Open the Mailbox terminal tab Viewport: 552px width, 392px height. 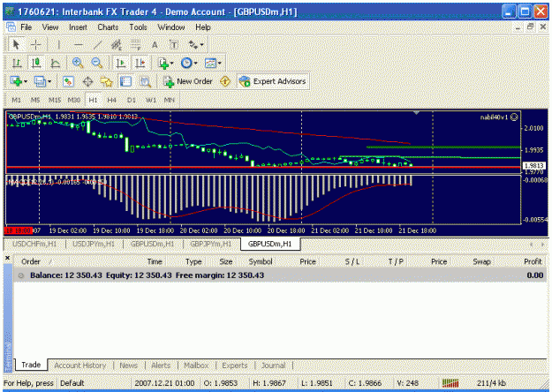coord(196,366)
